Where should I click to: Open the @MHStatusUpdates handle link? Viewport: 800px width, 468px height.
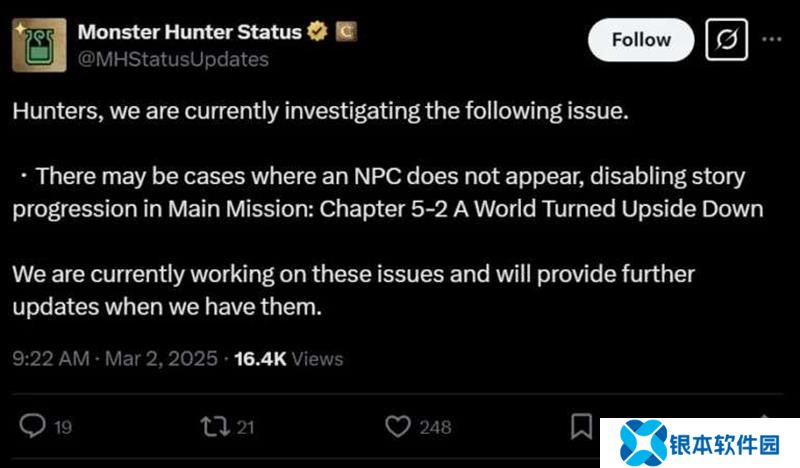pos(173,59)
